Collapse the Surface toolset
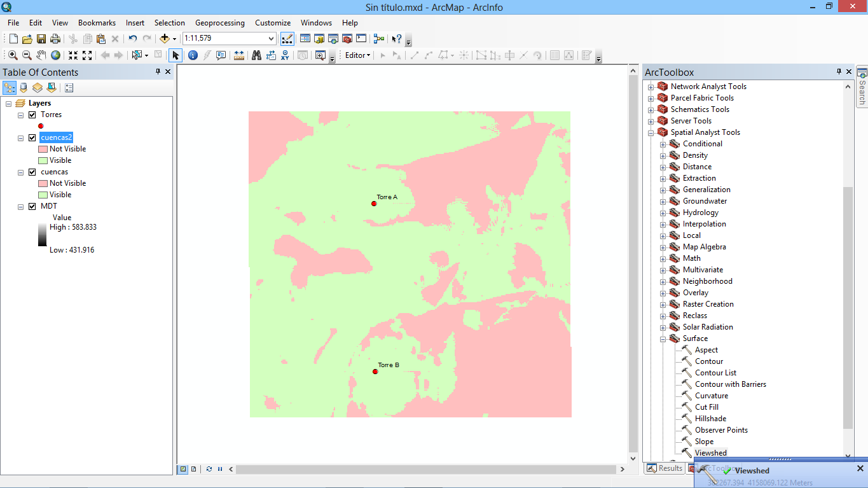Viewport: 868px width, 488px height. [663, 338]
